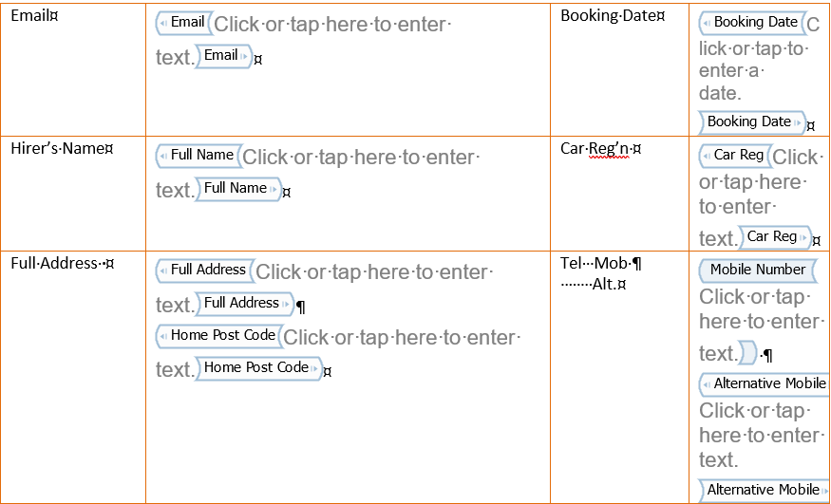This screenshot has height=504, width=831.
Task: Click the opening Full Address tag
Action: click(x=205, y=271)
